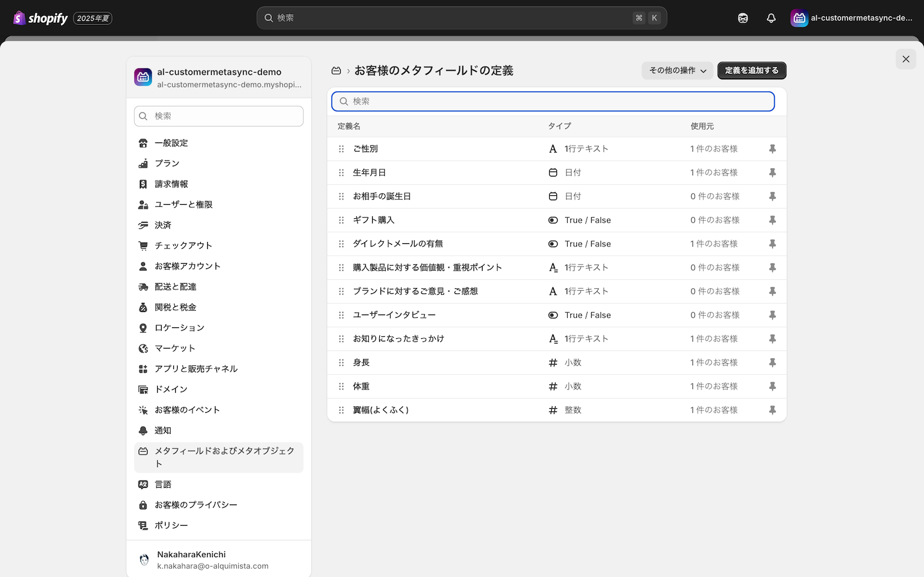
Task: Close the settings panel with X
Action: (906, 59)
